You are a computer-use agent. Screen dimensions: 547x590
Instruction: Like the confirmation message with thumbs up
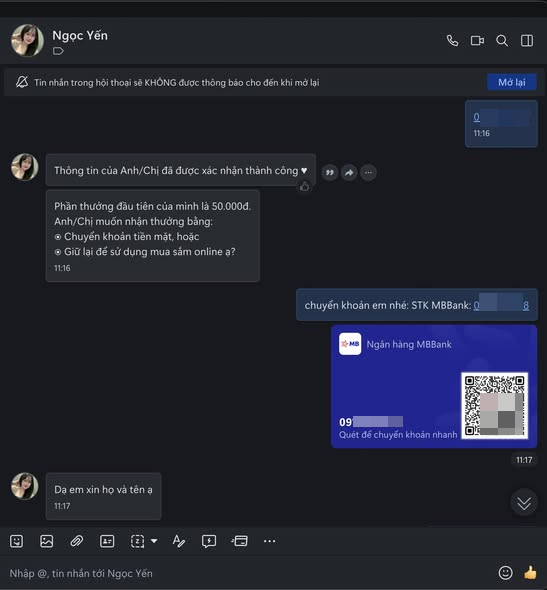click(x=304, y=186)
